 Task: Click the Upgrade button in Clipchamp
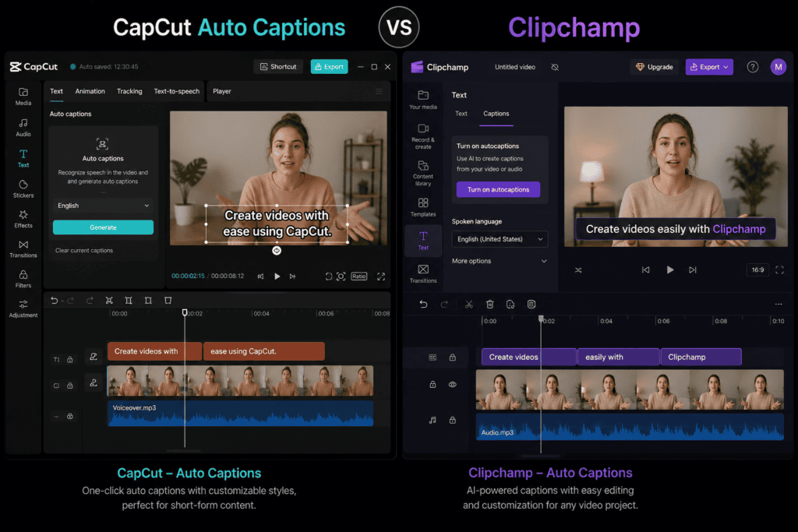pos(655,67)
